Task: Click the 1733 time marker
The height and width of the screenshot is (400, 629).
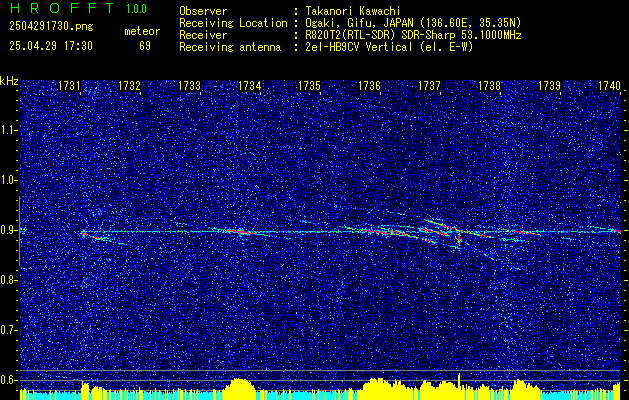Action: (x=189, y=86)
